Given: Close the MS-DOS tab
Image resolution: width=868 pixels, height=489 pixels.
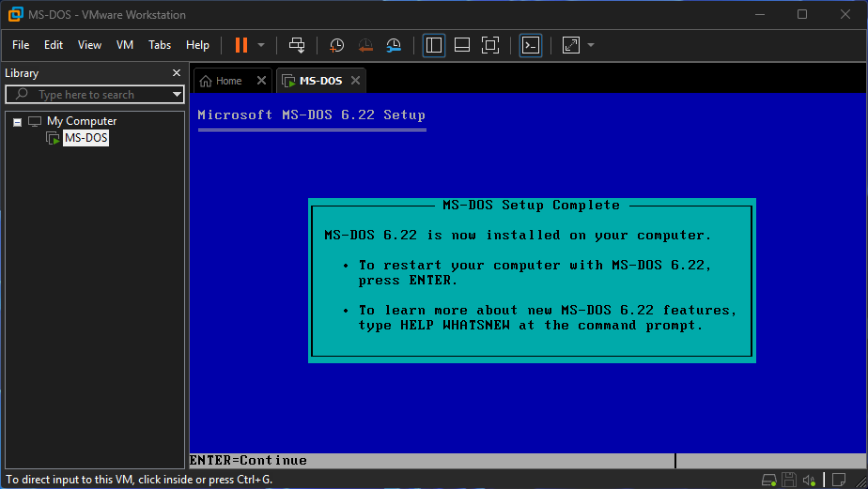Looking at the screenshot, I should pyautogui.click(x=355, y=81).
